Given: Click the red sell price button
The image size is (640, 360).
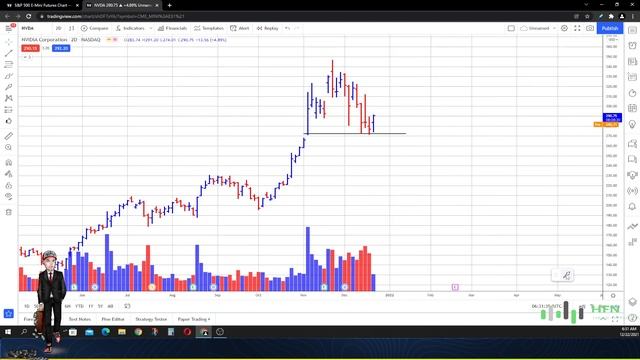Looking at the screenshot, I should point(30,48).
